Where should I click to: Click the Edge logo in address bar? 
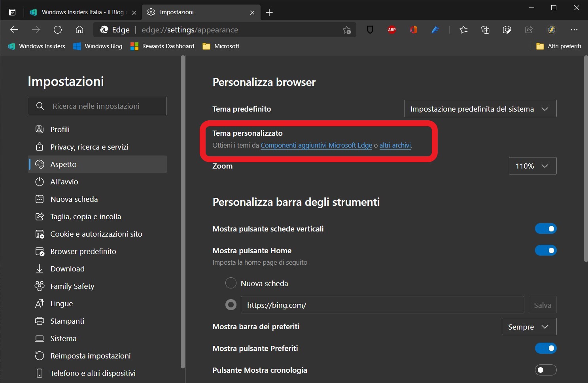tap(104, 30)
